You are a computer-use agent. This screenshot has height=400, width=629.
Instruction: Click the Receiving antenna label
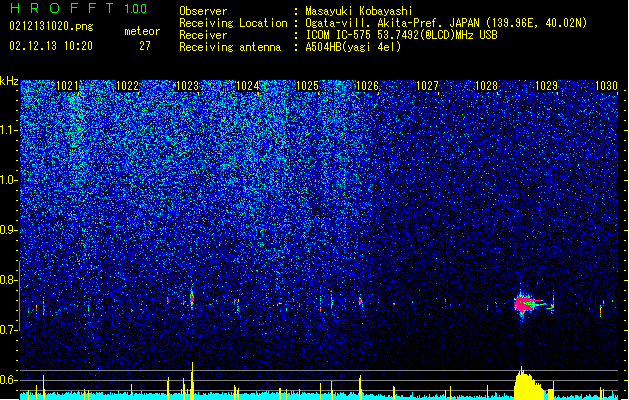point(230,47)
